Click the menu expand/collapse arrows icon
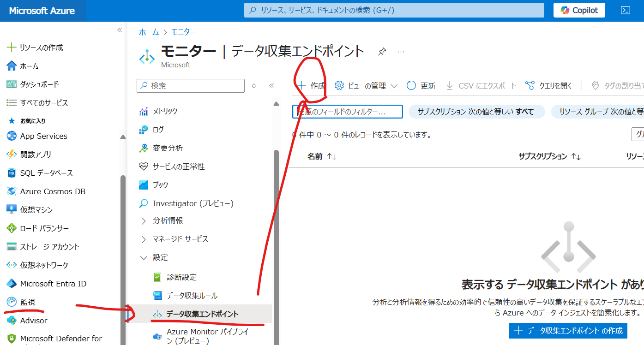This screenshot has width=644, height=345. click(x=253, y=86)
